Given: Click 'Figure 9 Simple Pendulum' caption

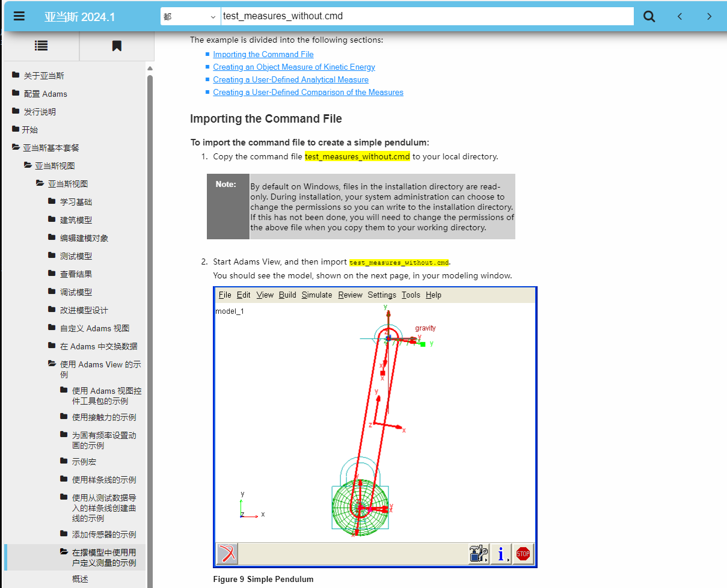Looking at the screenshot, I should pos(263,580).
